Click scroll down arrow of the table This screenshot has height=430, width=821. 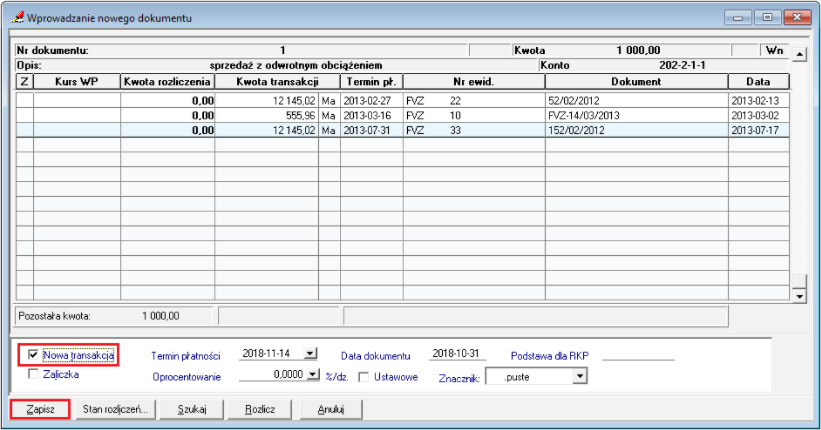[799, 296]
